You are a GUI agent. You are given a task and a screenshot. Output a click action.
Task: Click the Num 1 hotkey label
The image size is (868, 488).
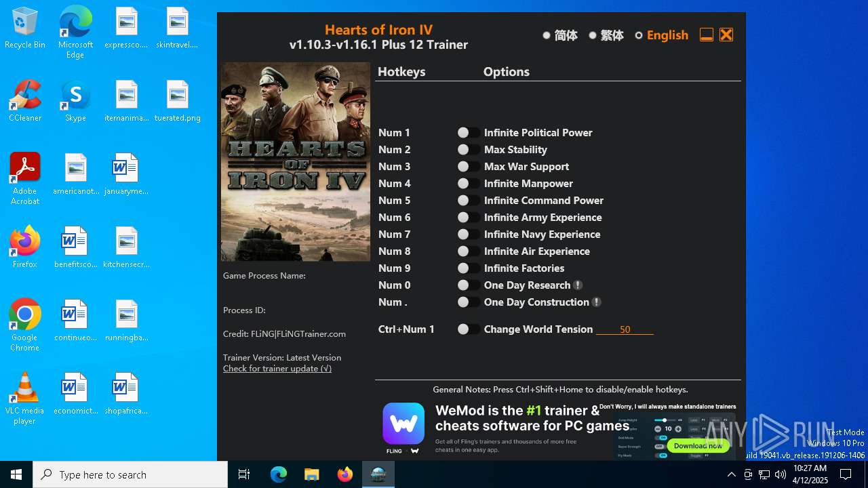point(394,133)
